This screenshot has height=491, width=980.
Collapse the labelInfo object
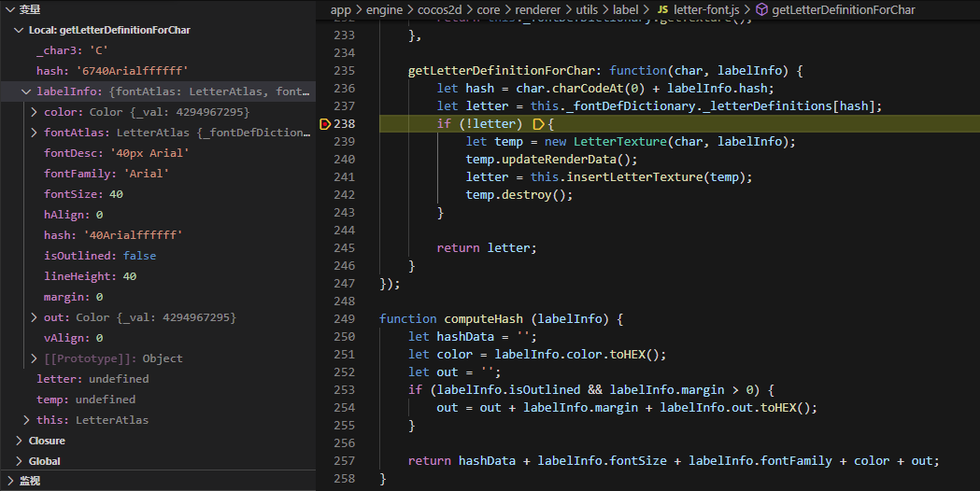pos(26,91)
